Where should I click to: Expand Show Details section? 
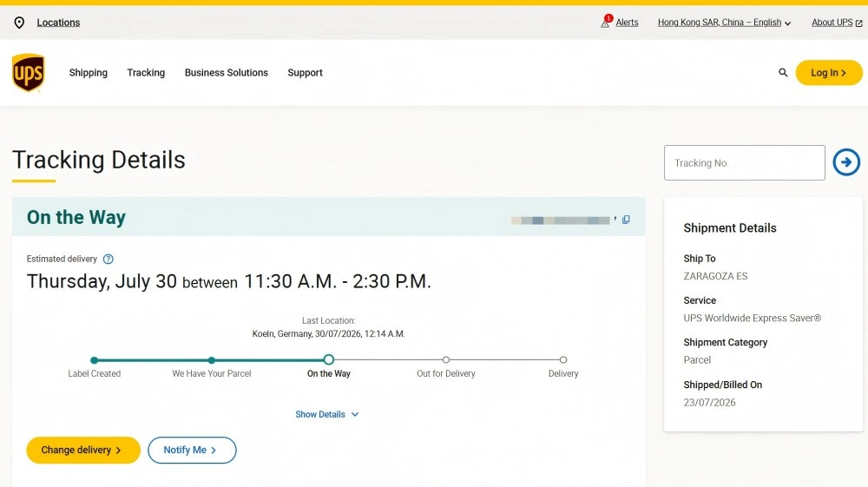point(326,414)
